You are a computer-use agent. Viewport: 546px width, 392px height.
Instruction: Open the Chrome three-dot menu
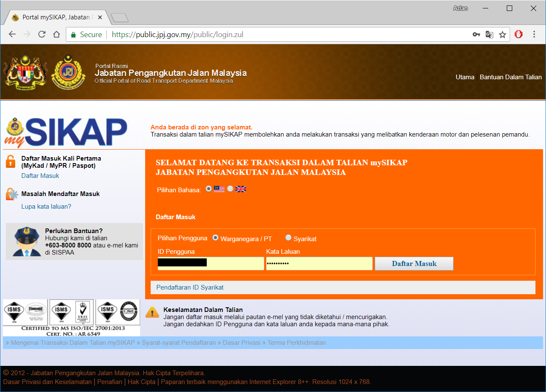click(x=534, y=34)
